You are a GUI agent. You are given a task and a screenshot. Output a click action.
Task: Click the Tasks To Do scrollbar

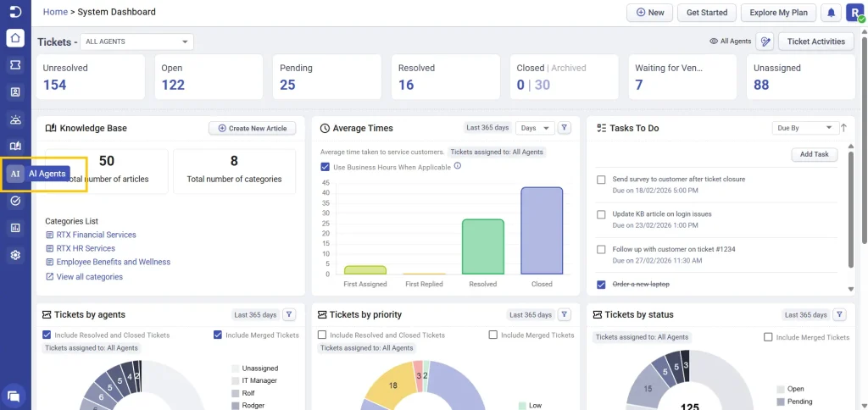(851, 208)
